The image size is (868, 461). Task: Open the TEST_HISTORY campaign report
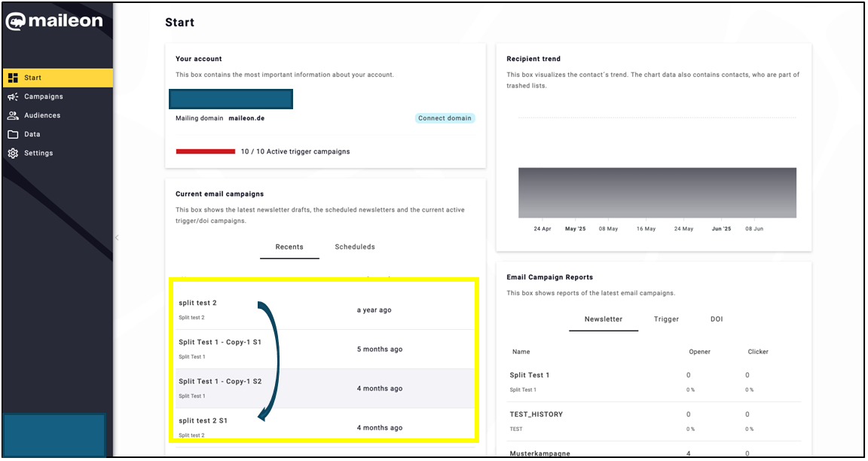[538, 414]
